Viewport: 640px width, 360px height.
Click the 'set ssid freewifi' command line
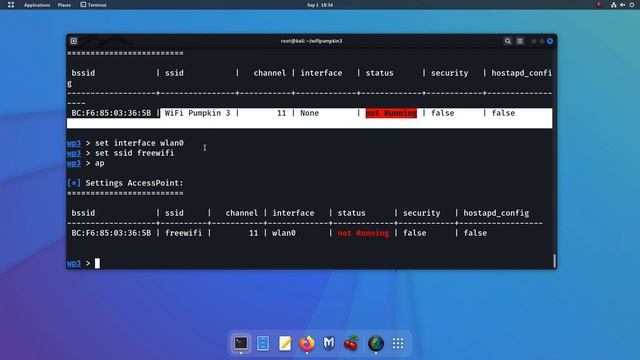[134, 153]
